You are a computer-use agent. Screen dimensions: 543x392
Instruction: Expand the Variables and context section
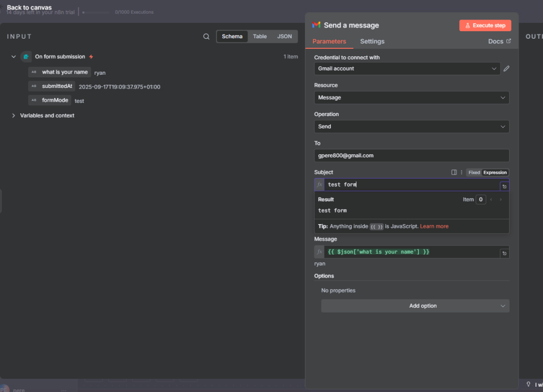tap(14, 115)
